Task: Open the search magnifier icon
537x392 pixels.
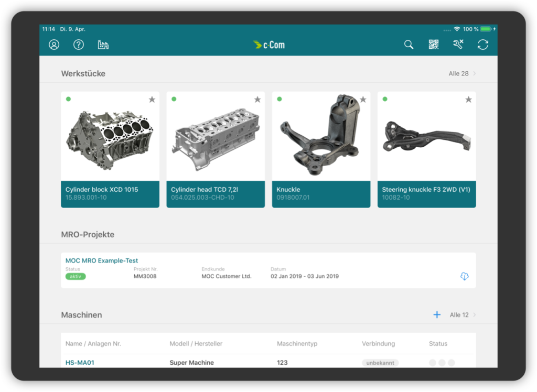Action: click(x=409, y=45)
